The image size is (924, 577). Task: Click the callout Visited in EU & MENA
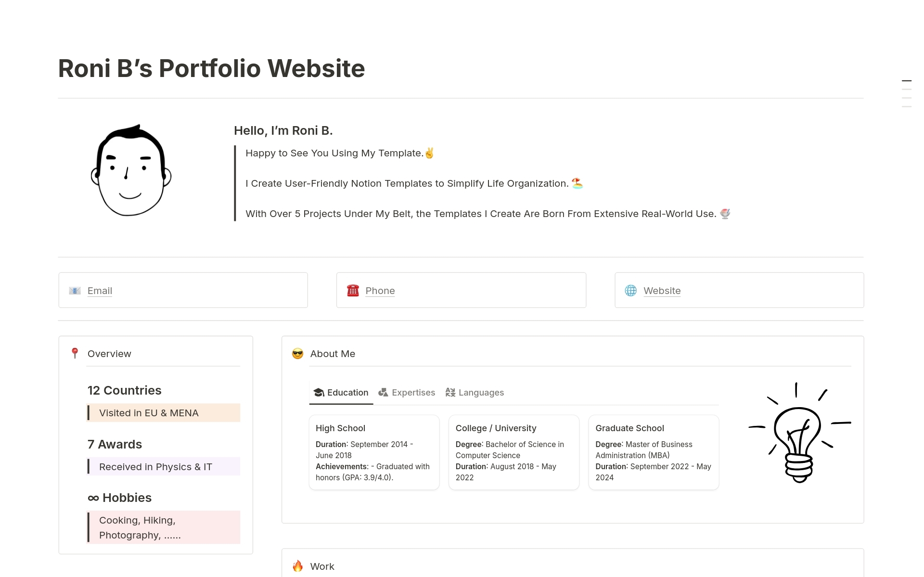(163, 413)
